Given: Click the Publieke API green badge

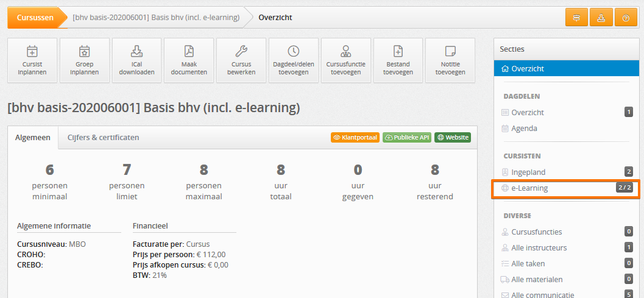Looking at the screenshot, I should click(x=407, y=138).
